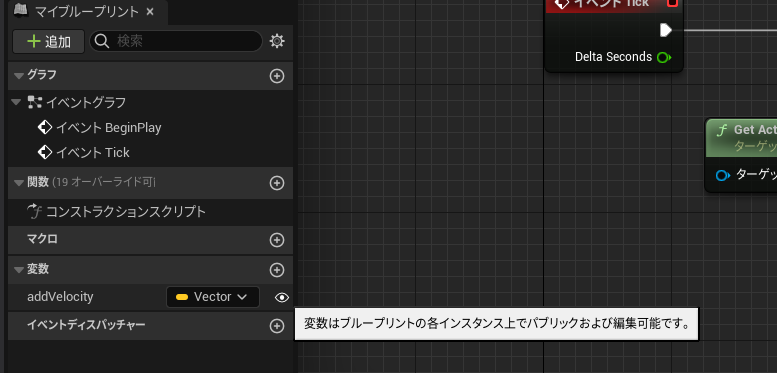
Task: Open コンストラクションスクリプト function
Action: coord(126,212)
